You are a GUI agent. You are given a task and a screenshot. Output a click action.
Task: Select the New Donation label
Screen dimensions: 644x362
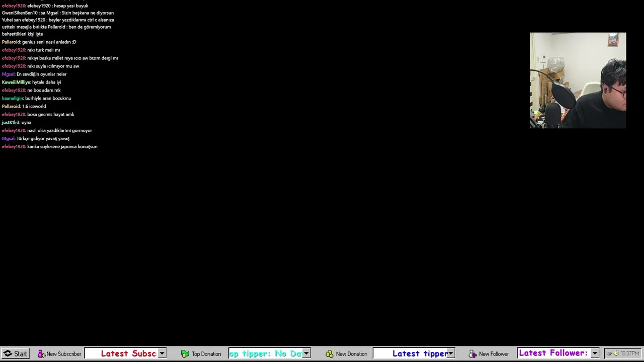point(352,354)
